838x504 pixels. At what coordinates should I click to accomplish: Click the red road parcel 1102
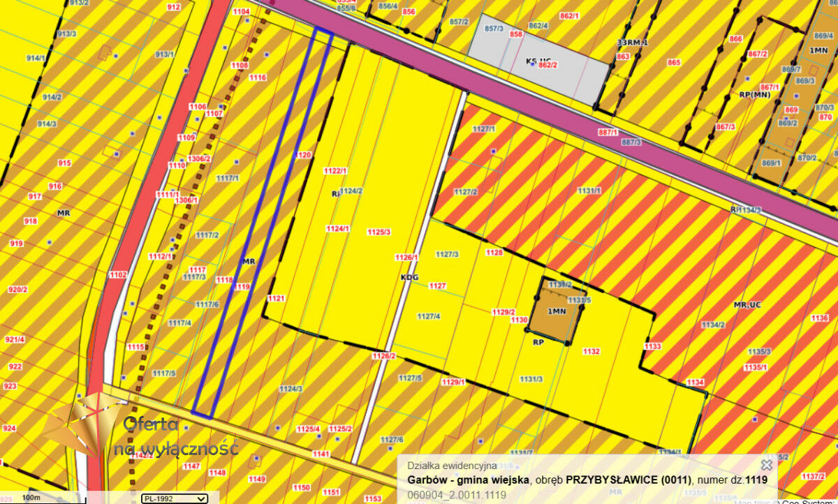tap(117, 275)
